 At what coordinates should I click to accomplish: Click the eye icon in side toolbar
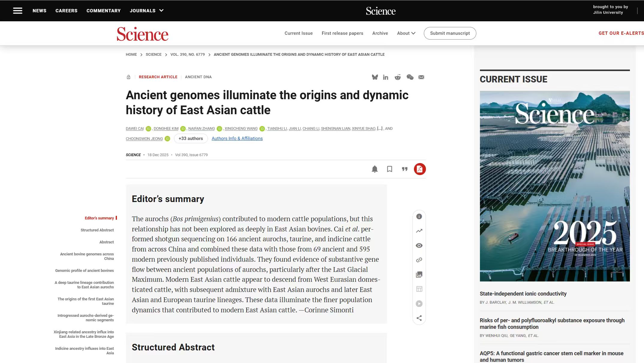point(419,245)
